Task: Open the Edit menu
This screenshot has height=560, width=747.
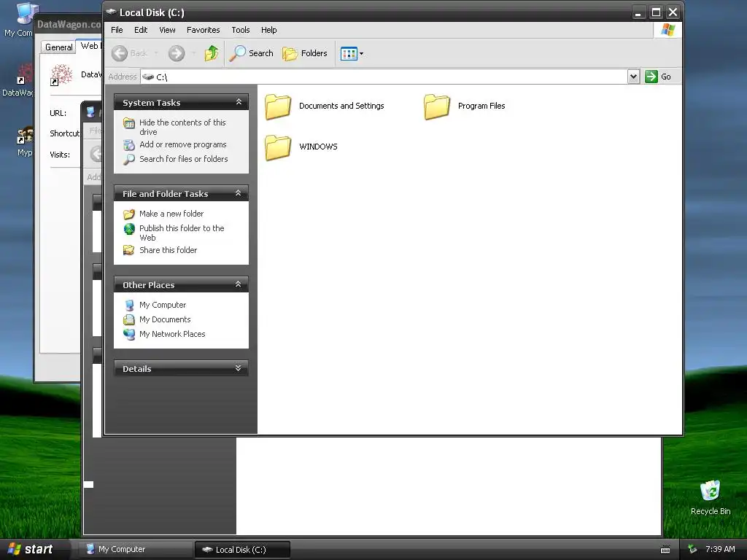Action: 141,30
